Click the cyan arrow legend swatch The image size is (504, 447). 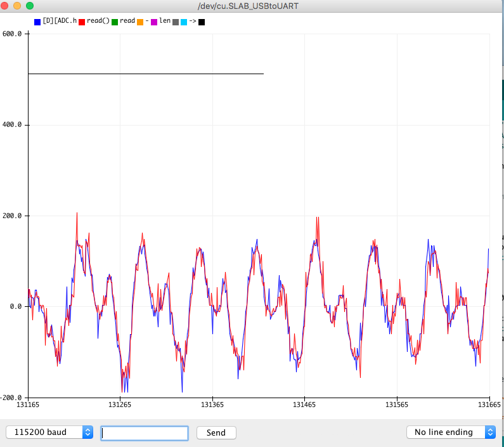tap(184, 22)
